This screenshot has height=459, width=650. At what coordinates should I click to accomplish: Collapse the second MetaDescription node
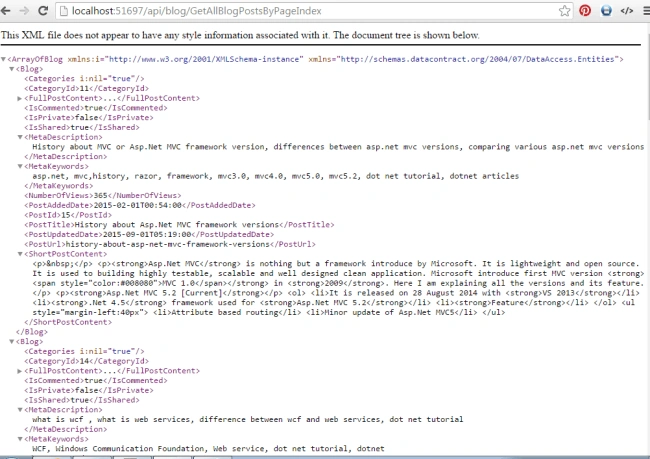[x=19, y=410]
